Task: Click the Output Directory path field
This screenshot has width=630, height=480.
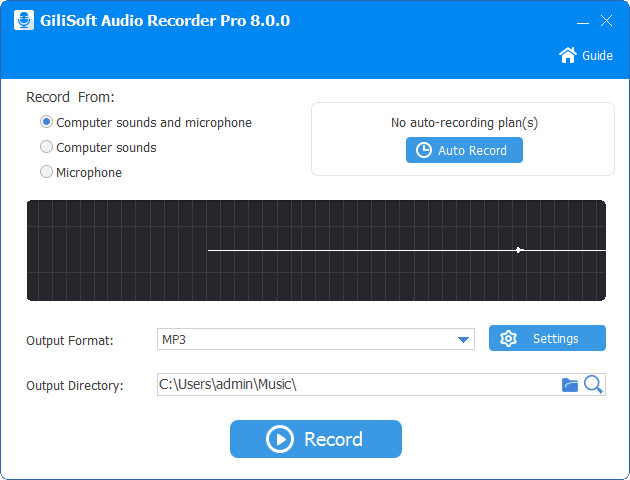Action: coord(358,384)
